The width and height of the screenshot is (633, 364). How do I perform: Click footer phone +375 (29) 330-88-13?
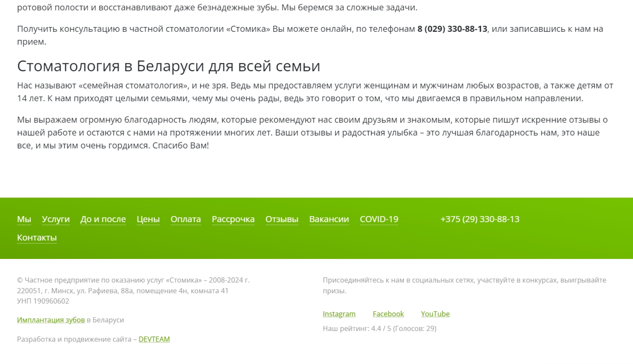(480, 219)
